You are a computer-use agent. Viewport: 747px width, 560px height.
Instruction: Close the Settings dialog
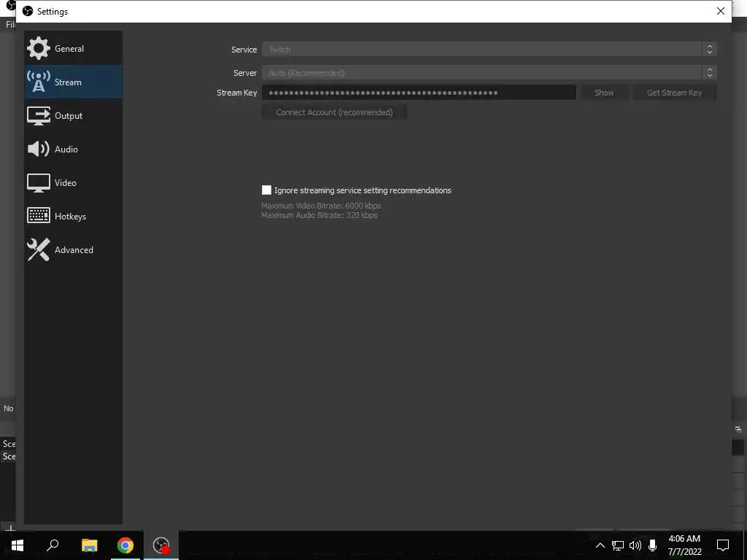click(x=720, y=11)
